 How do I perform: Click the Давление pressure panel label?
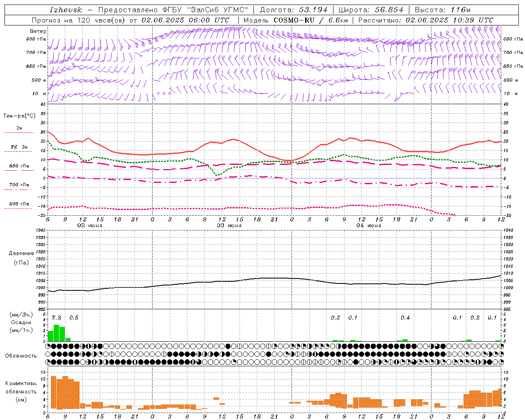[x=21, y=253]
